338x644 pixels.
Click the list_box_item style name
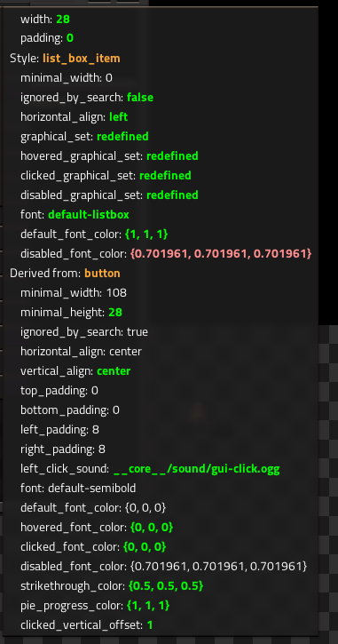click(x=82, y=59)
